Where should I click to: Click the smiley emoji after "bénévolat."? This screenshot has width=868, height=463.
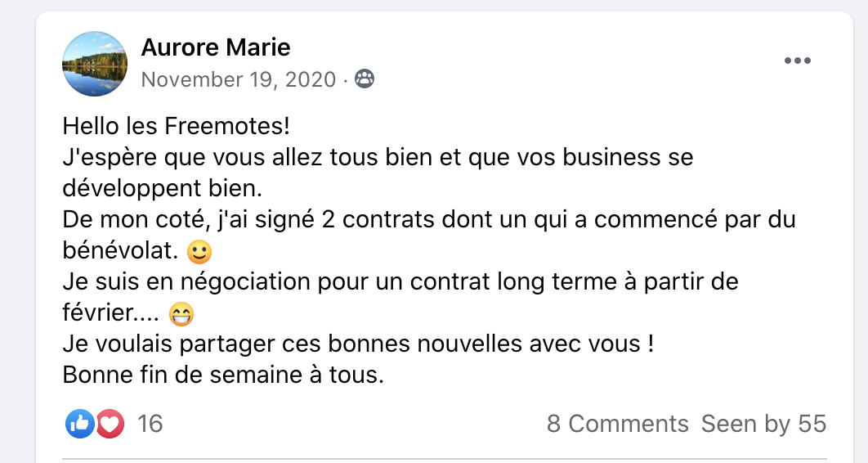(199, 252)
